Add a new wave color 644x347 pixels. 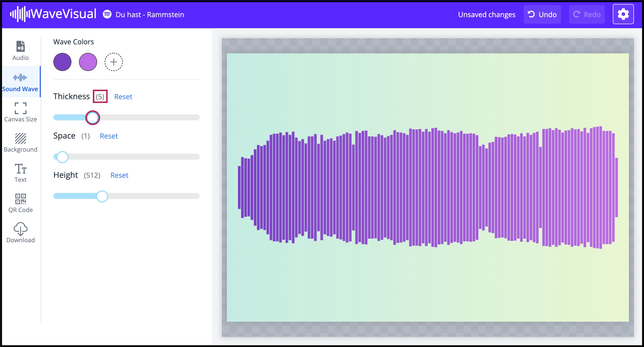(x=113, y=62)
